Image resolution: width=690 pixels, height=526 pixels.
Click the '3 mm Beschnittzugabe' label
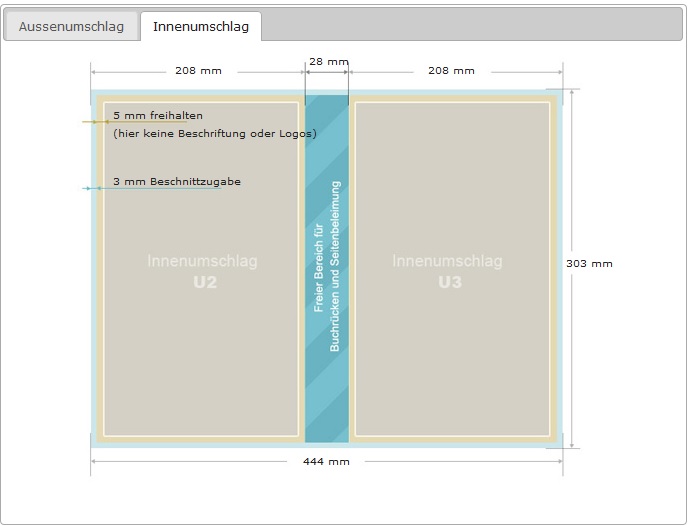click(x=177, y=181)
